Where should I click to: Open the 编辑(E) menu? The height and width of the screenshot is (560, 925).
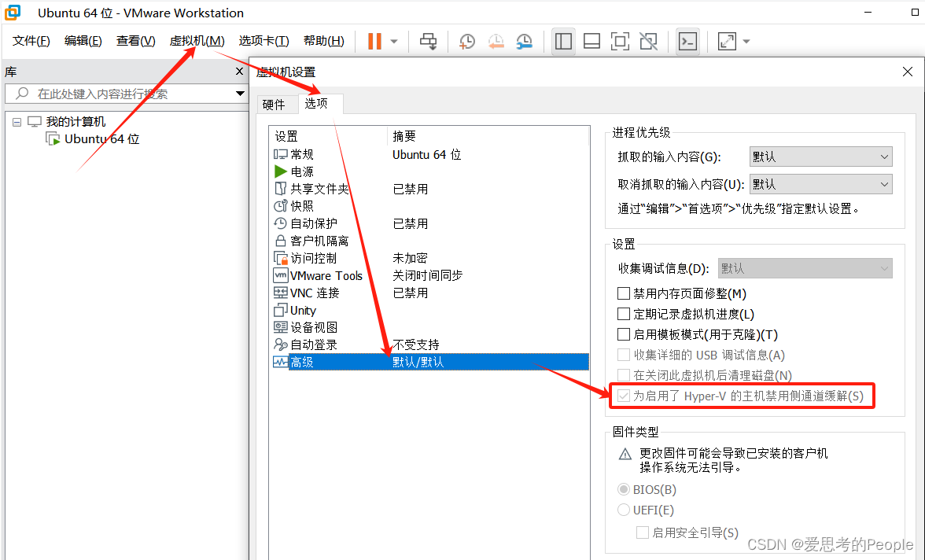(83, 41)
